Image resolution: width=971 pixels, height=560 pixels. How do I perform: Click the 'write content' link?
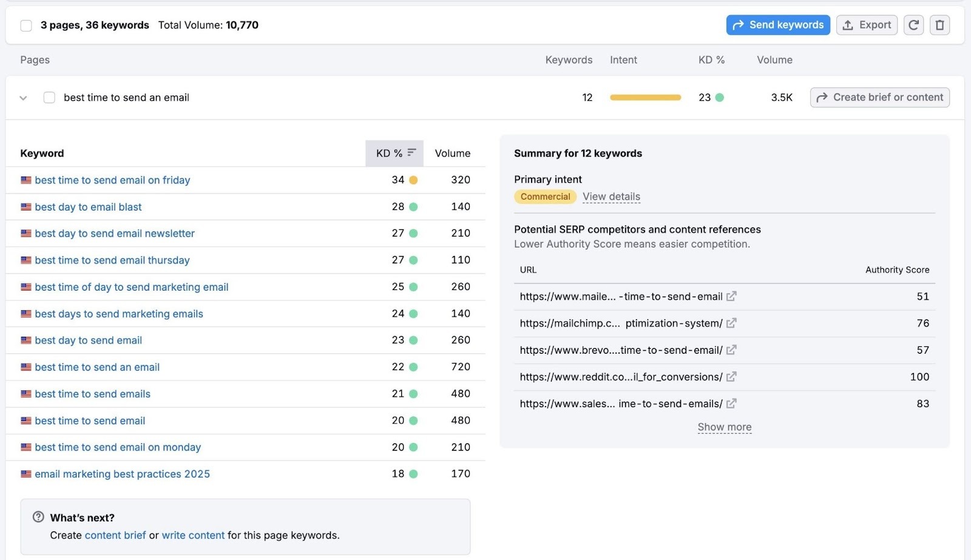[x=193, y=535]
